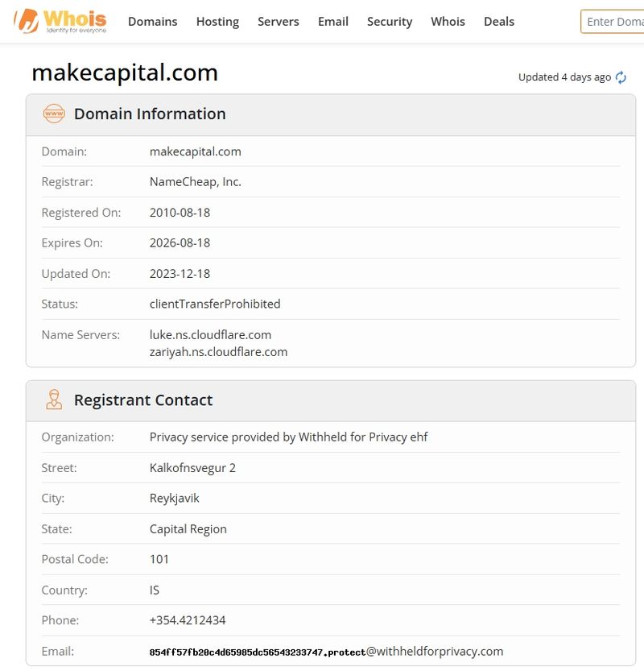Click the Street: label
Screen dimensions: 644x671
coord(59,468)
